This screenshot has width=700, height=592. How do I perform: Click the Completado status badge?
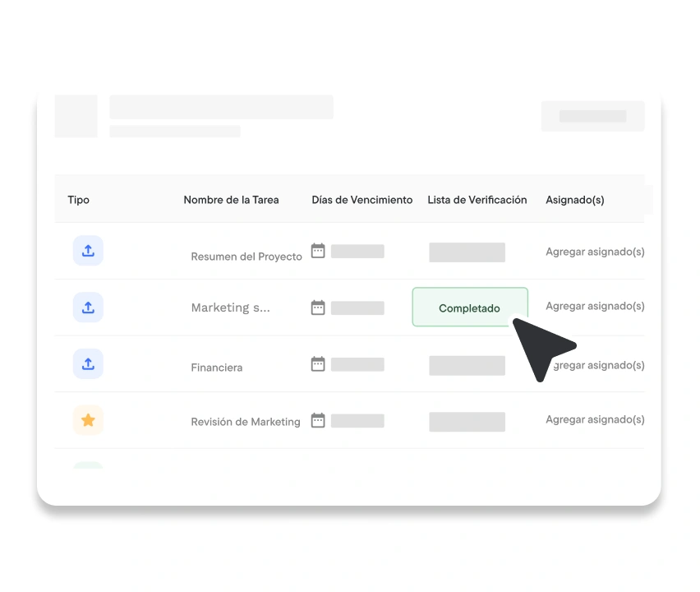coord(469,308)
